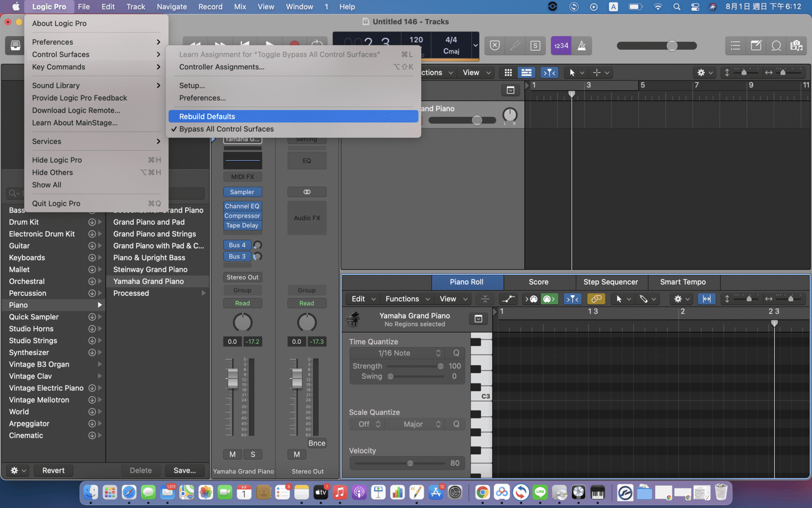
Task: Open the List Editors button
Action: coord(735,46)
